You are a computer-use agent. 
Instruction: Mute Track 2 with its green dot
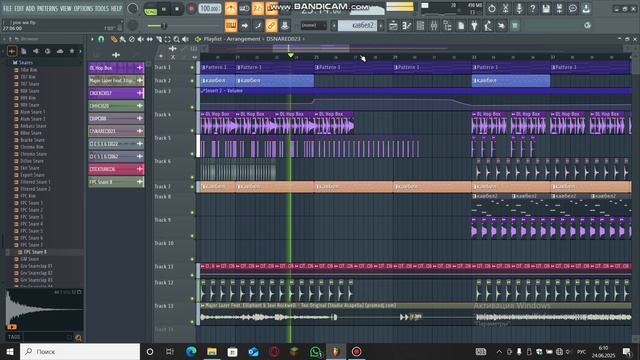pos(192,81)
